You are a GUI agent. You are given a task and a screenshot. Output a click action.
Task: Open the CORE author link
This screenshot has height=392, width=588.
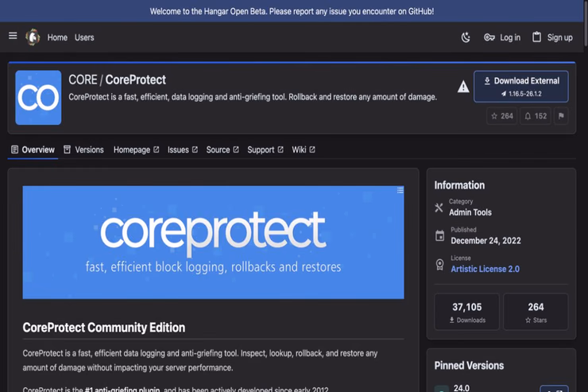point(83,80)
